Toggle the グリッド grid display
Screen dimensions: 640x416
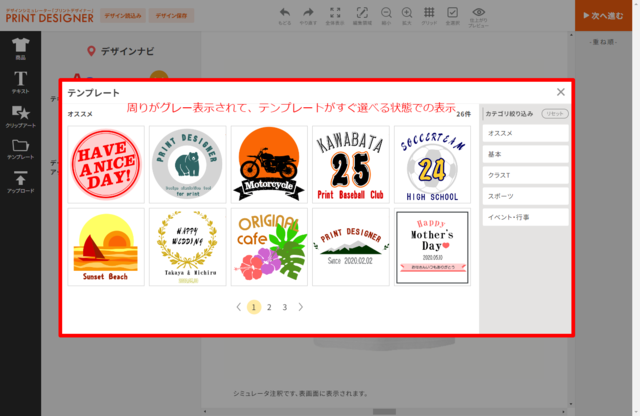(x=429, y=16)
